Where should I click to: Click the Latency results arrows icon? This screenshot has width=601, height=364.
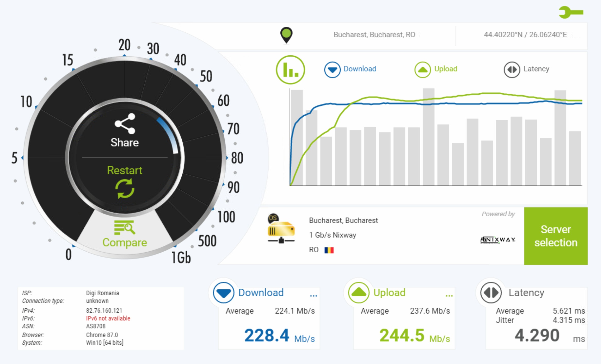click(x=491, y=292)
